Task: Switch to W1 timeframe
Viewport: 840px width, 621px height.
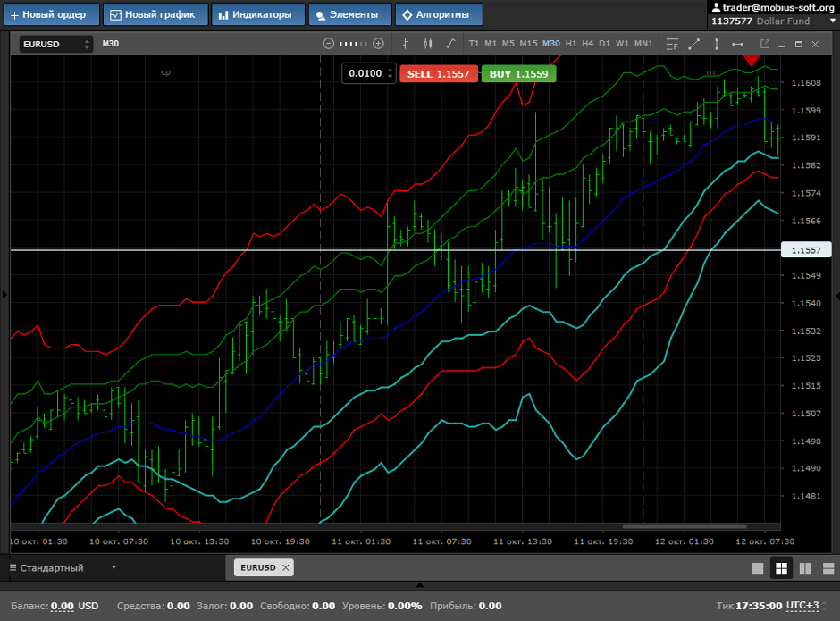Action: click(x=622, y=44)
